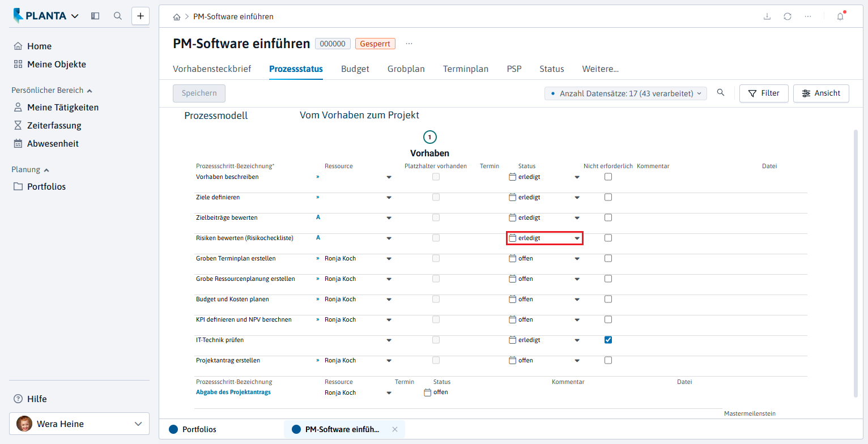This screenshot has width=868, height=444.
Task: Open the status dropdown for Groben Terminplan erstellen
Action: click(x=577, y=259)
